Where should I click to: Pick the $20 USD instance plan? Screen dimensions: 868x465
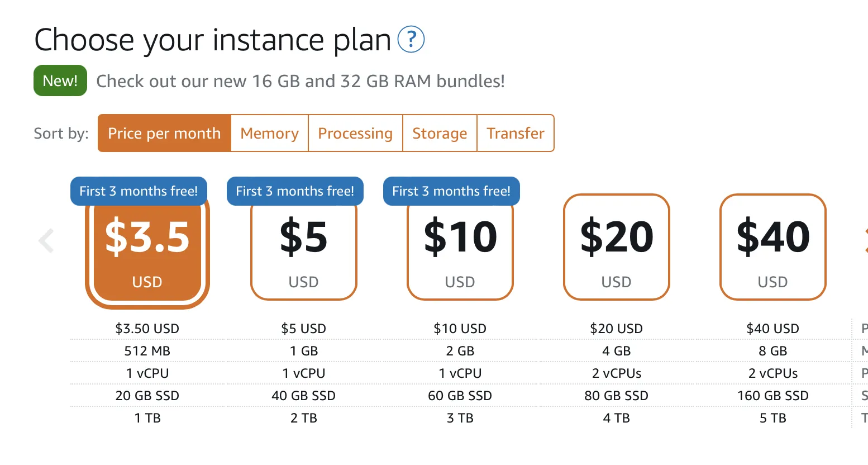point(616,247)
